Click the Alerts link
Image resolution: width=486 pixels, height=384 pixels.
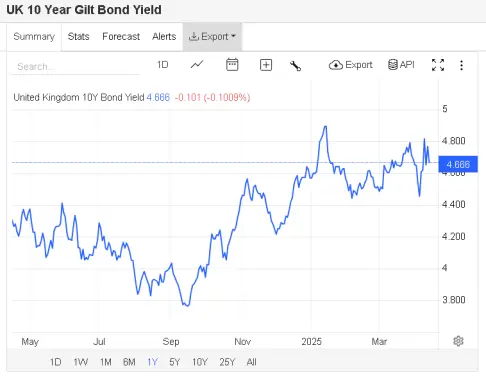point(164,37)
